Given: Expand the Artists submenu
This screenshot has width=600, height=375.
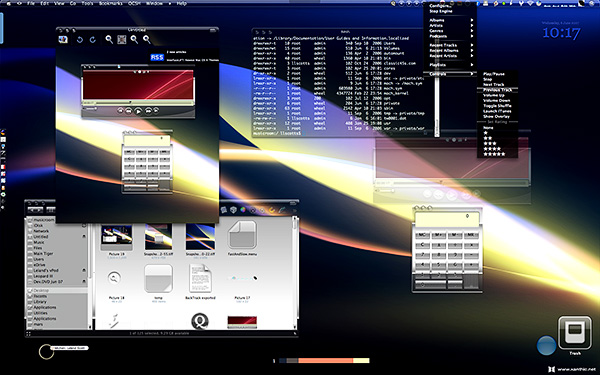Looking at the screenshot, I should [x=450, y=26].
